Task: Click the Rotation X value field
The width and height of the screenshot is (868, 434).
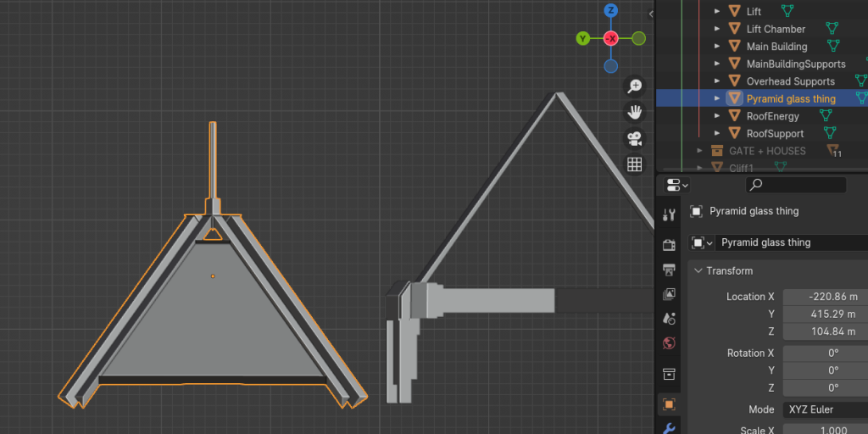Action: coord(826,353)
